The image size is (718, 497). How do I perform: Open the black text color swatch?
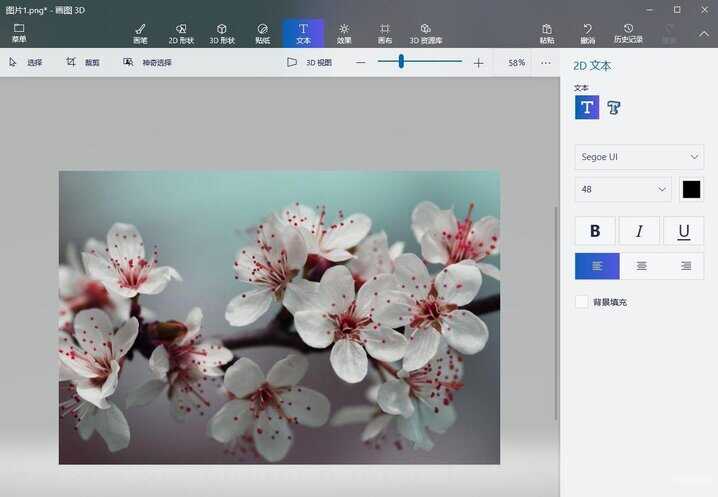coord(691,189)
